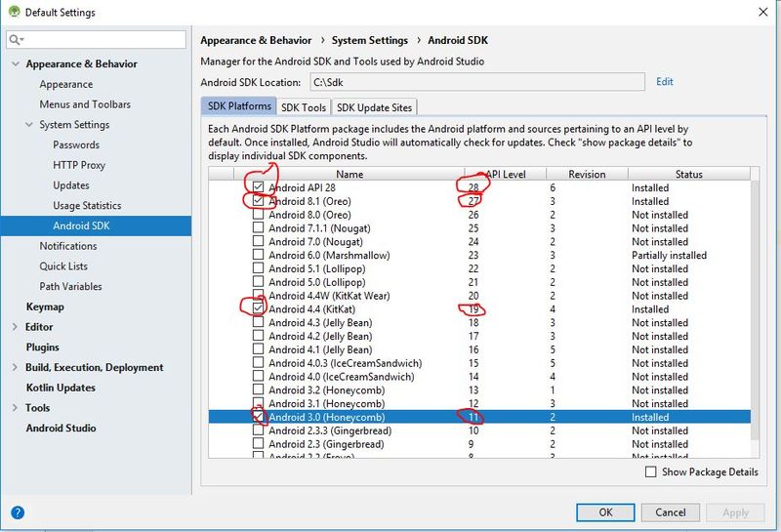Select the Android 4.0.3 (IceCreamSandwich) row name
Image resolution: width=781 pixels, height=532 pixels.
click(346, 363)
